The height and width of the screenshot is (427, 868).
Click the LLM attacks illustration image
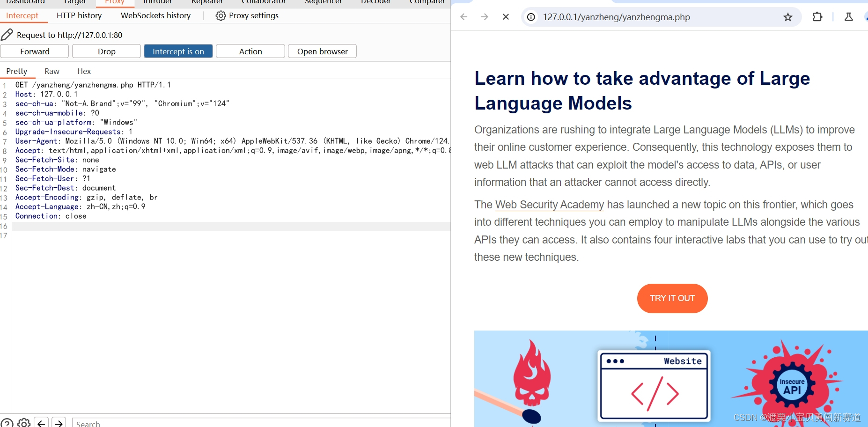click(671, 379)
